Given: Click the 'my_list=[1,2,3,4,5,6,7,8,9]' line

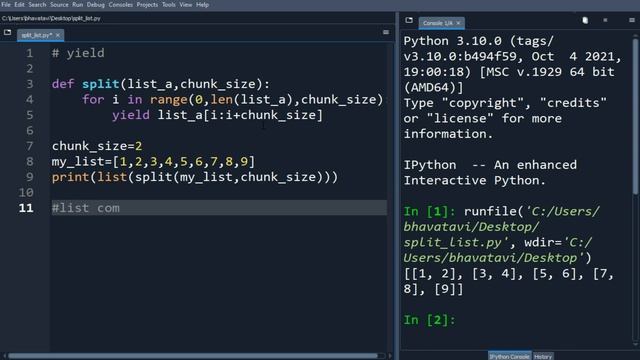Looking at the screenshot, I should click(153, 162).
